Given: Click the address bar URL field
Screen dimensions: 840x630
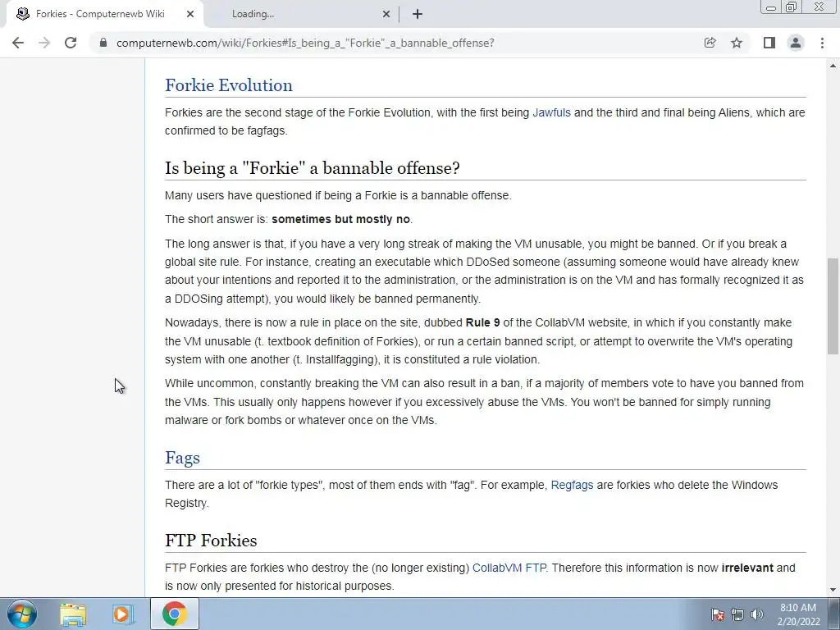Looking at the screenshot, I should pyautogui.click(x=396, y=43).
